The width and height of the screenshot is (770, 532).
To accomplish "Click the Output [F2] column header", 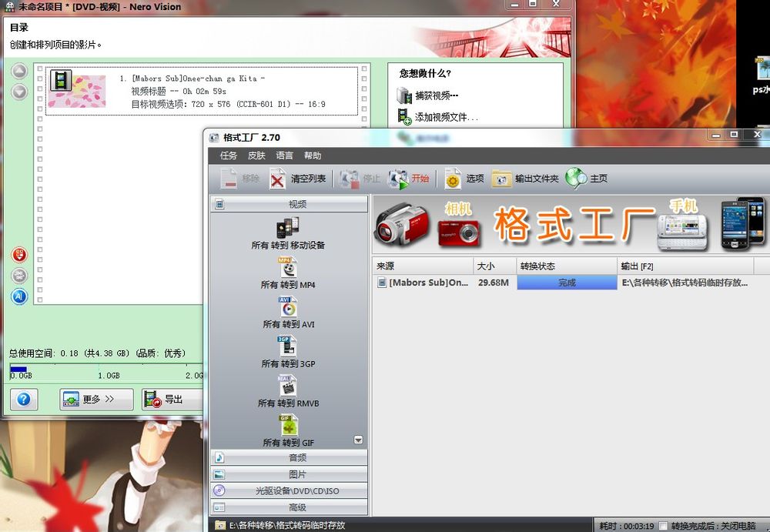I will coord(685,266).
